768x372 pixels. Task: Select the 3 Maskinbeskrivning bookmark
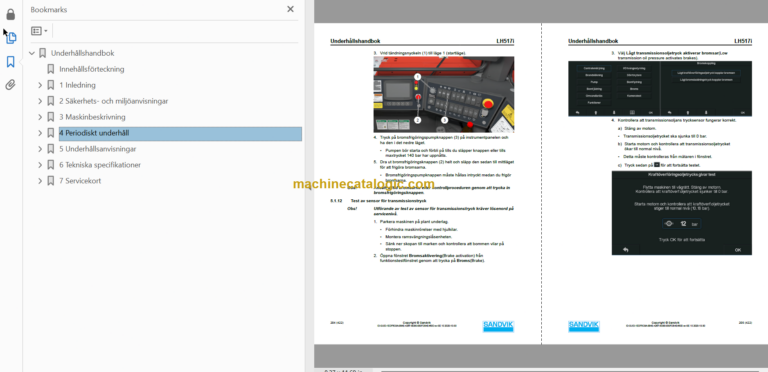click(92, 117)
